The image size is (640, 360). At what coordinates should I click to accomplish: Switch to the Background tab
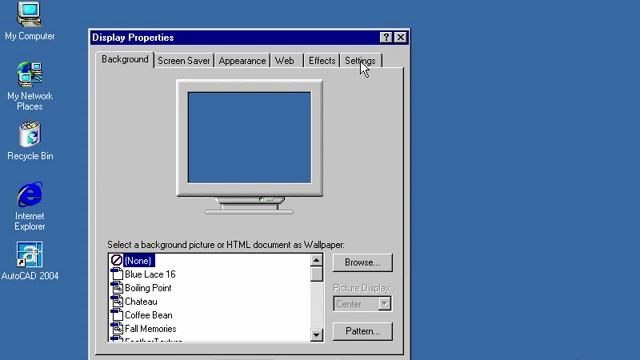(x=124, y=60)
